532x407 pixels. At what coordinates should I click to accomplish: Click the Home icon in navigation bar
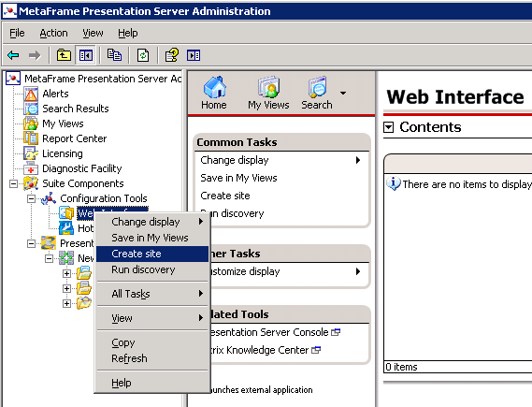point(214,94)
